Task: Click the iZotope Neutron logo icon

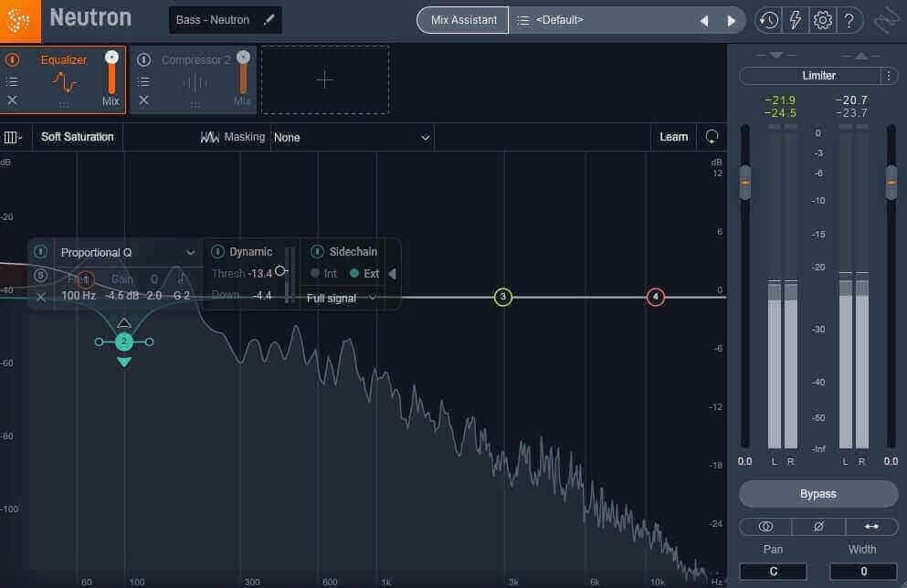Action: click(x=20, y=21)
